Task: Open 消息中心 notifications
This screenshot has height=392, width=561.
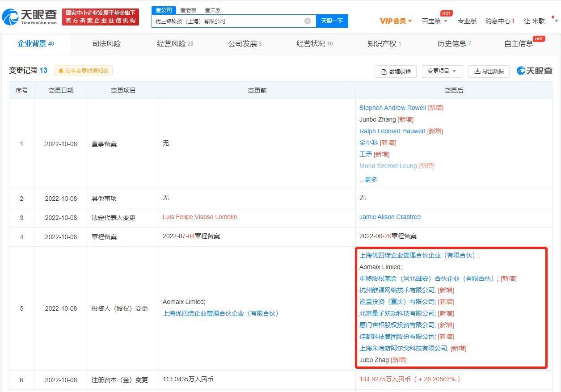Action: 500,21
